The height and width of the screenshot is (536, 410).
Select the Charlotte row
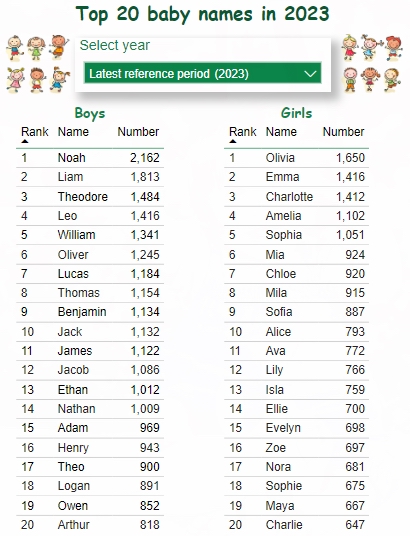(296, 197)
